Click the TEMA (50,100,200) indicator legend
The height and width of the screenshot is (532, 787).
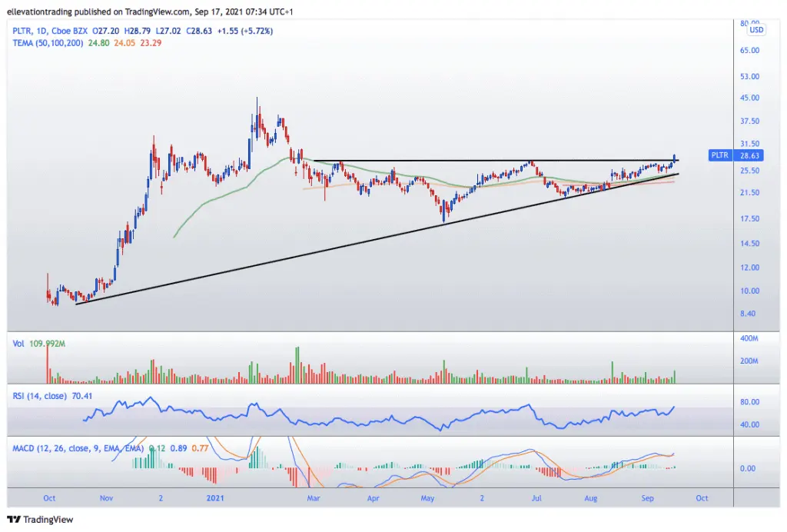pos(48,43)
